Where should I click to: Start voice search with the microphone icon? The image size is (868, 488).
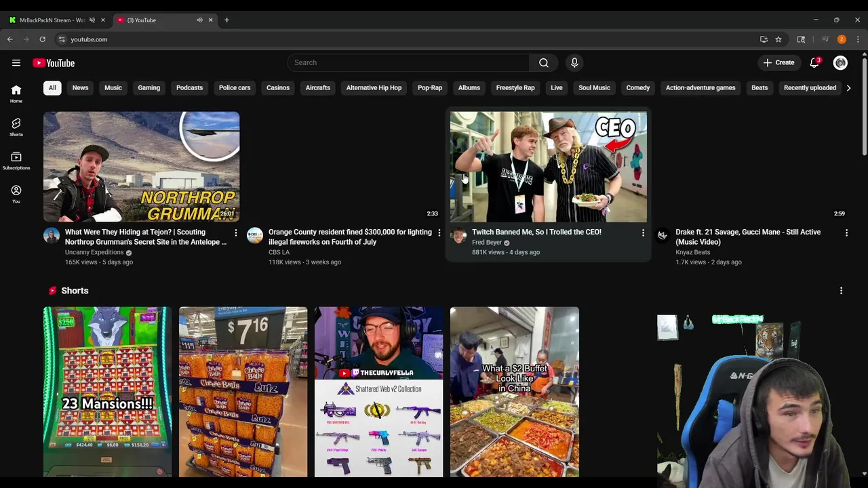(574, 63)
